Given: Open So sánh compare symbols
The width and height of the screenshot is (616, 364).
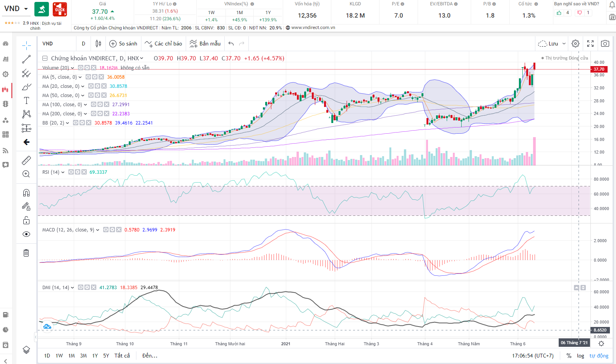Looking at the screenshot, I should point(123,44).
